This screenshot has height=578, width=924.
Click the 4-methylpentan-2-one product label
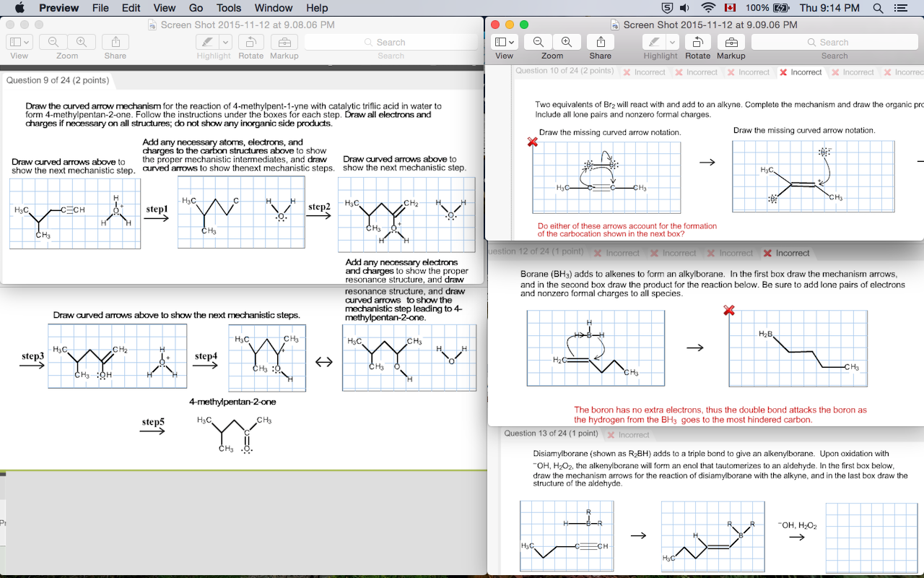[232, 402]
